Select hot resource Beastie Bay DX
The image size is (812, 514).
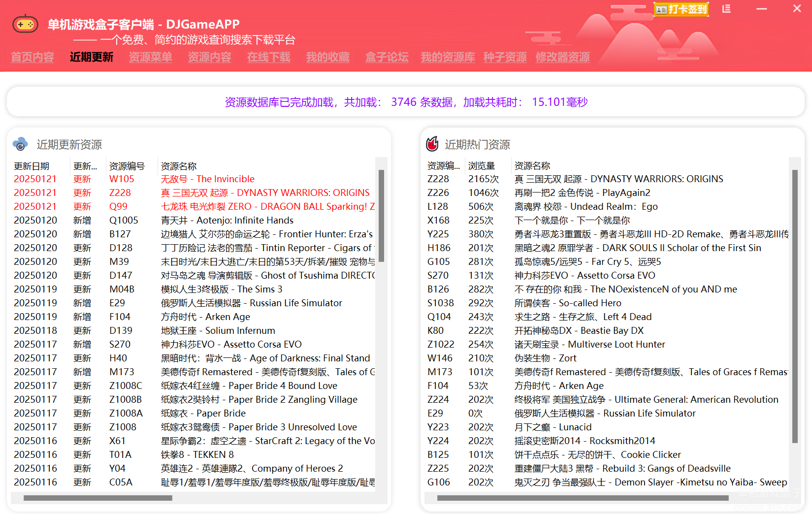coord(607,330)
